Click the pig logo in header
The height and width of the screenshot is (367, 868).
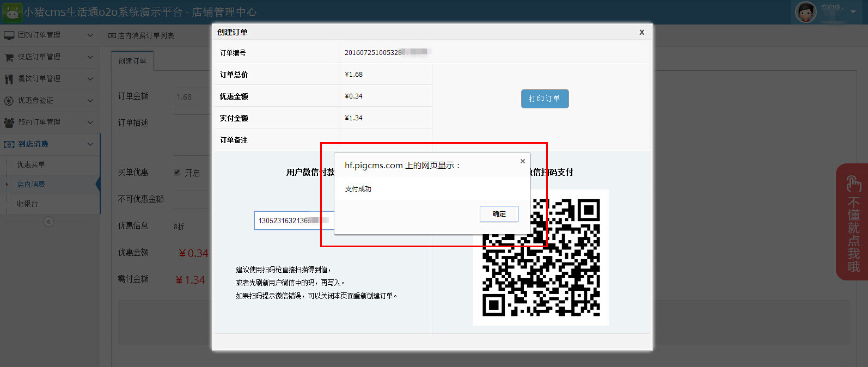12,12
